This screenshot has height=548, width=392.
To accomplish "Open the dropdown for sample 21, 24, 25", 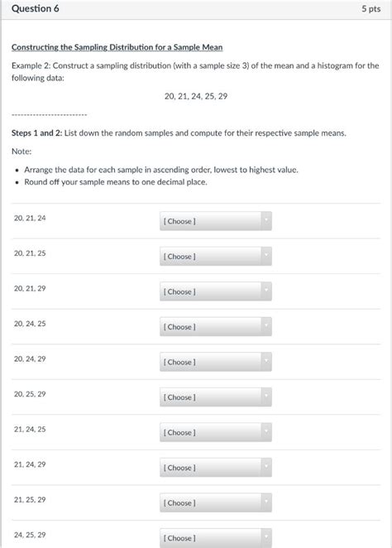I will pos(215,433).
